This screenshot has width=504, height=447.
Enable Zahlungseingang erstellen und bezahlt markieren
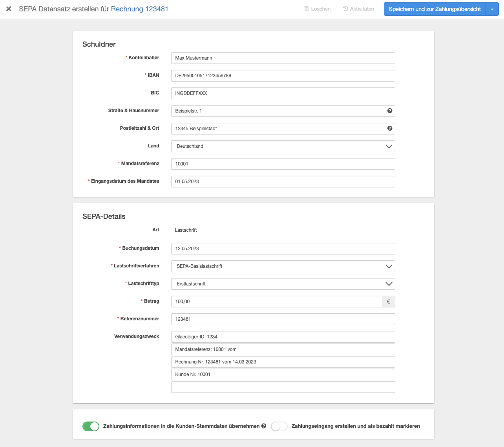click(x=279, y=426)
